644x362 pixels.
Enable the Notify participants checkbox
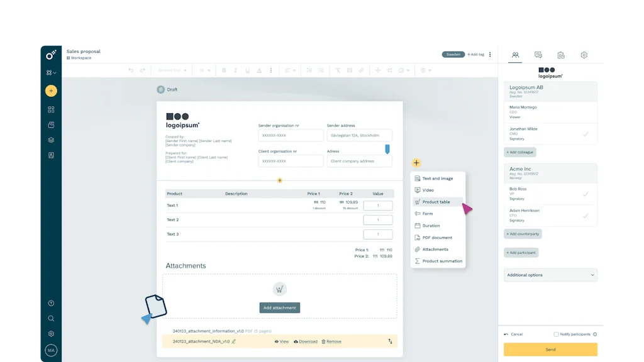557,334
